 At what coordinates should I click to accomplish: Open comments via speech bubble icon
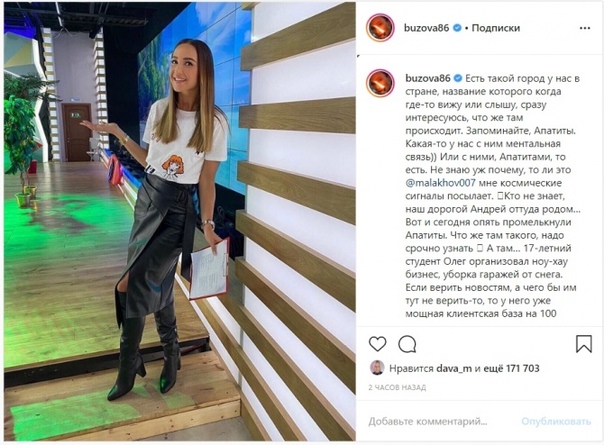coord(407,344)
